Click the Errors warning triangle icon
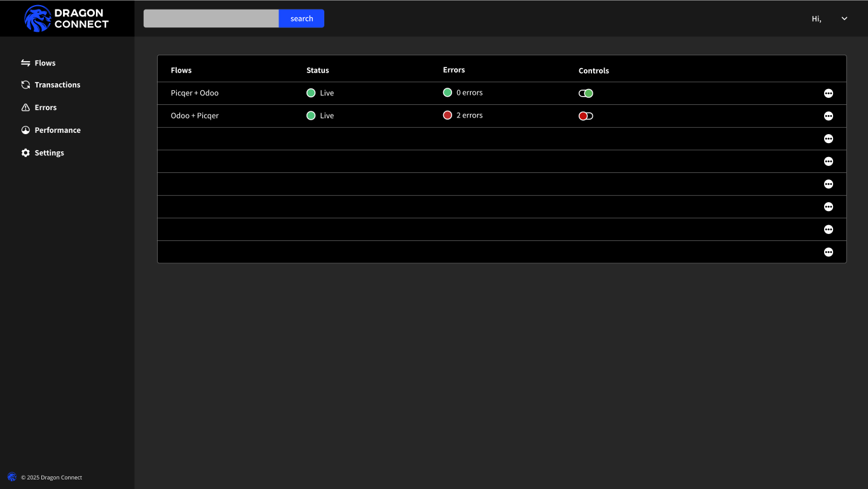The image size is (868, 489). point(25,107)
